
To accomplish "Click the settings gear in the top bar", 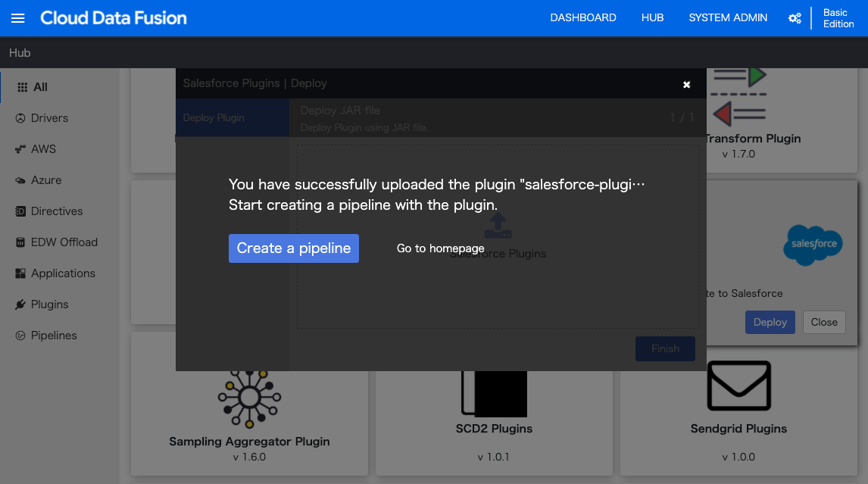I will pos(795,17).
